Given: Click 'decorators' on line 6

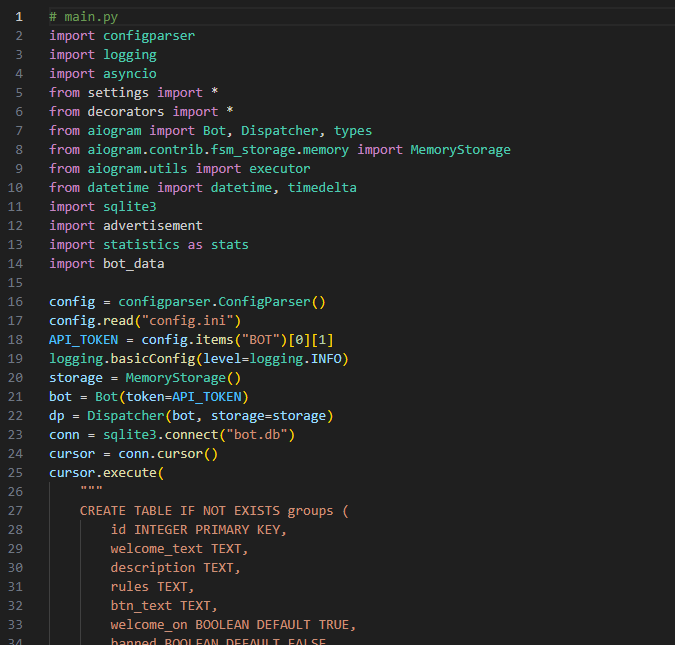Looking at the screenshot, I should tap(126, 112).
